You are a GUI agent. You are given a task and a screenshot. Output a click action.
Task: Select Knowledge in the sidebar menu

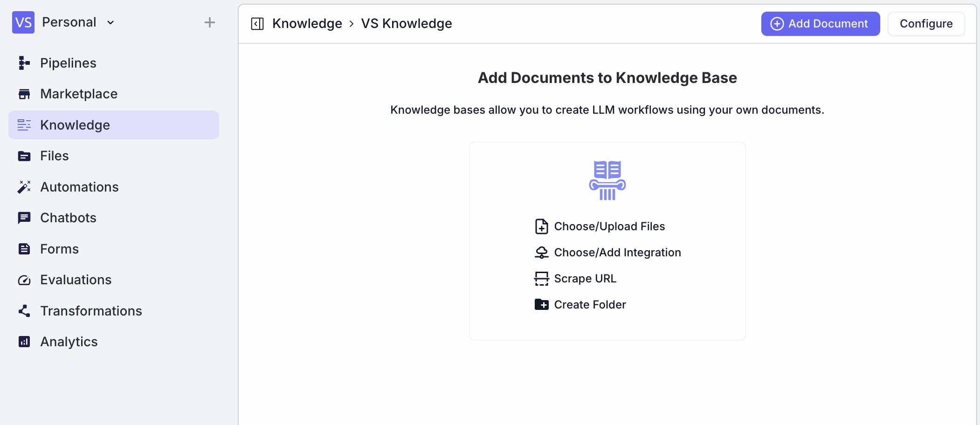click(76, 125)
